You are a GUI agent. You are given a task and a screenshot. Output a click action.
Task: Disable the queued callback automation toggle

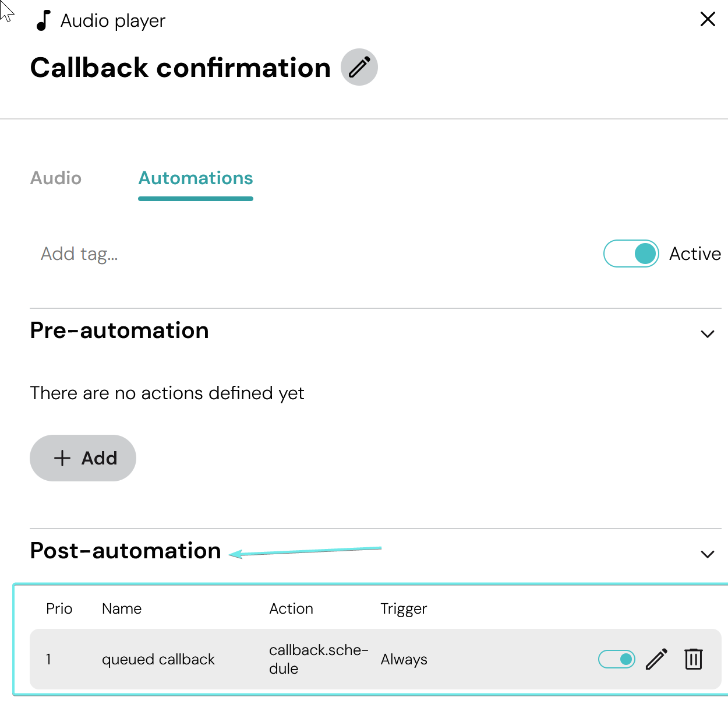(617, 659)
